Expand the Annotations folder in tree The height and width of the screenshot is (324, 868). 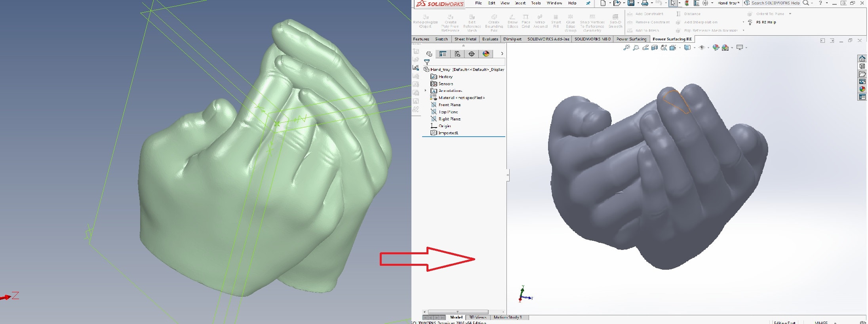(x=426, y=91)
